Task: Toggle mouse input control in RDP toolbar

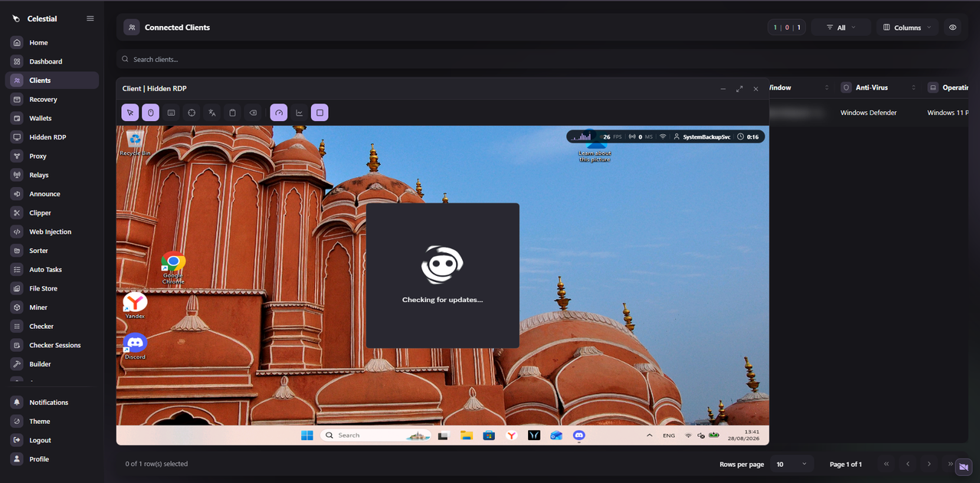Action: [150, 113]
